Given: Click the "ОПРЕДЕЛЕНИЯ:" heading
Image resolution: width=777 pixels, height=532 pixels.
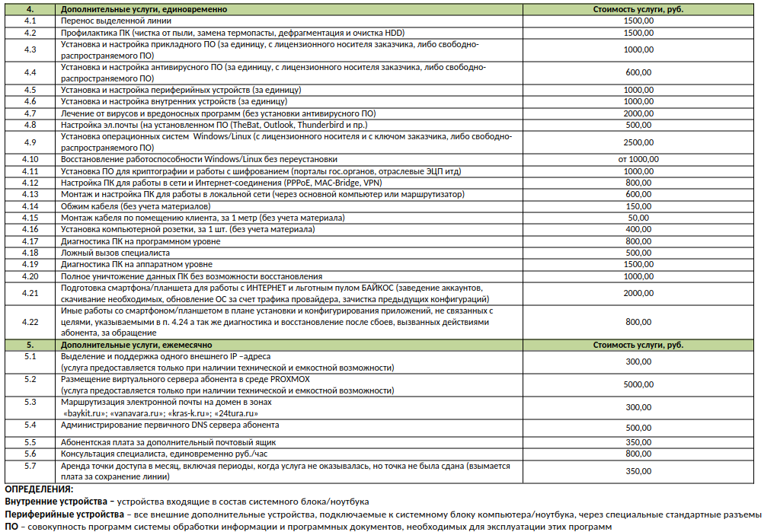Looking at the screenshot, I should 39,489.
